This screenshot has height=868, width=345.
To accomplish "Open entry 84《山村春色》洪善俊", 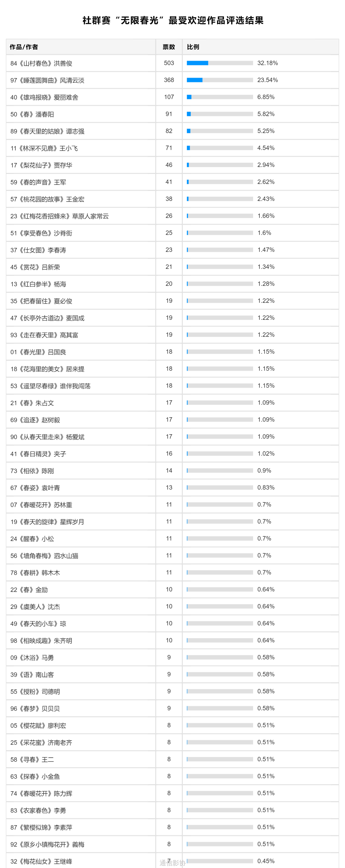I will click(x=41, y=63).
